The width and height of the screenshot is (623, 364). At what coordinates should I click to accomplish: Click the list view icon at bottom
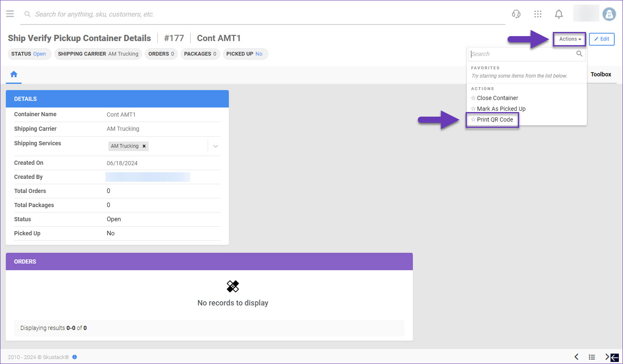pyautogui.click(x=592, y=357)
